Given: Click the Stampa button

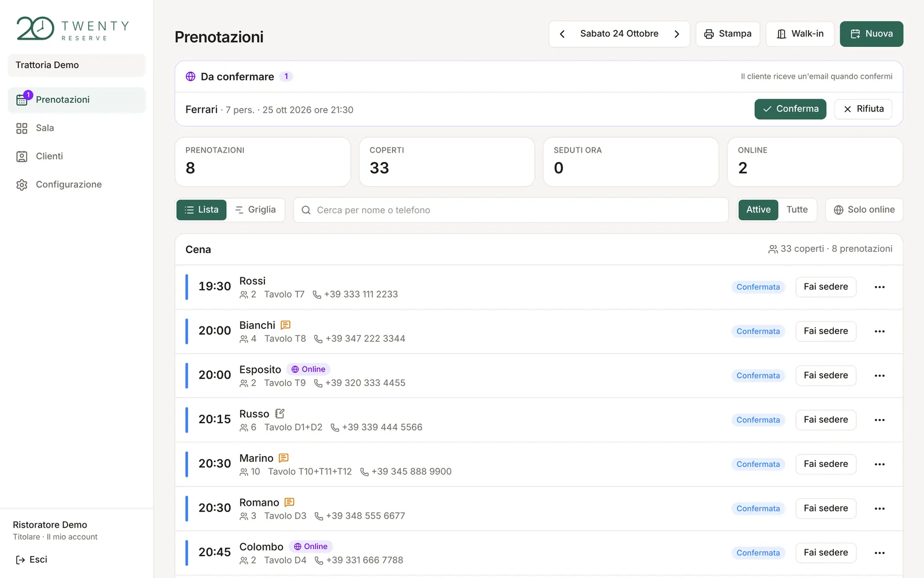Looking at the screenshot, I should pyautogui.click(x=728, y=34).
